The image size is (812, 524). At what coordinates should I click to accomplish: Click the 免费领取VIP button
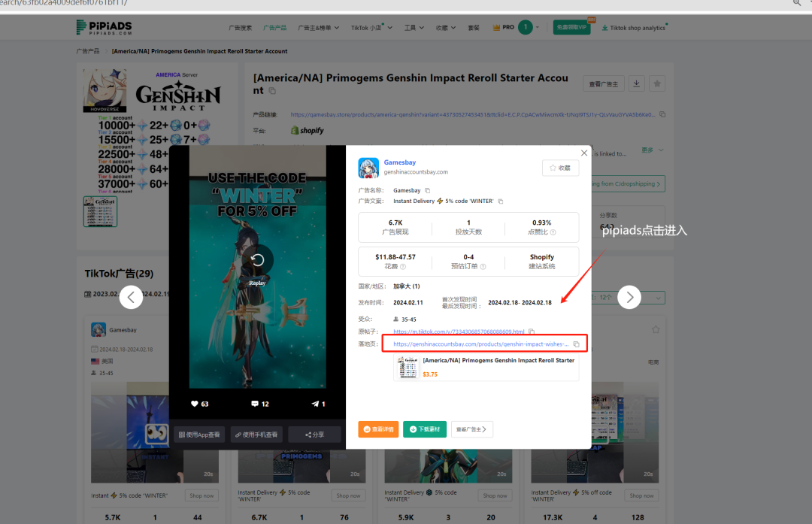(x=571, y=28)
